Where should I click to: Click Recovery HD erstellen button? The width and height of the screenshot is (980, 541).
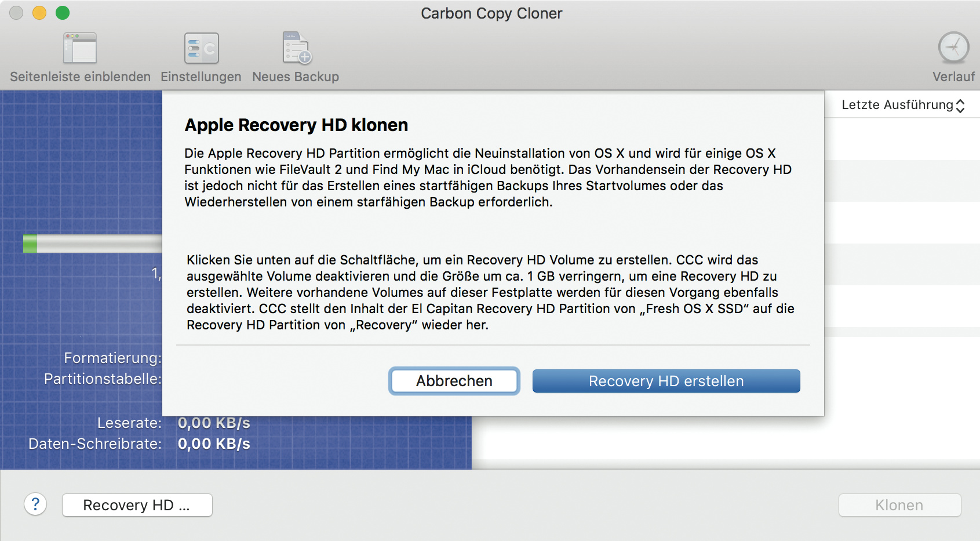tap(666, 381)
